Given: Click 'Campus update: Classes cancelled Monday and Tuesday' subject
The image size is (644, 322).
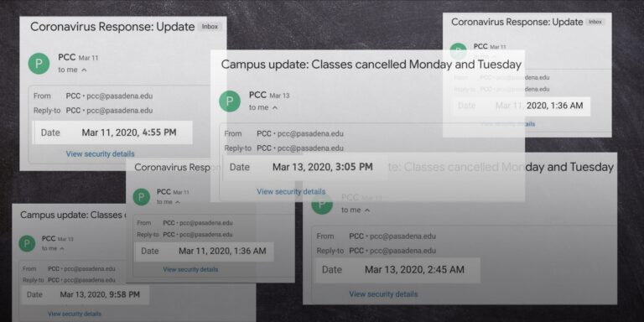Looking at the screenshot, I should (371, 65).
